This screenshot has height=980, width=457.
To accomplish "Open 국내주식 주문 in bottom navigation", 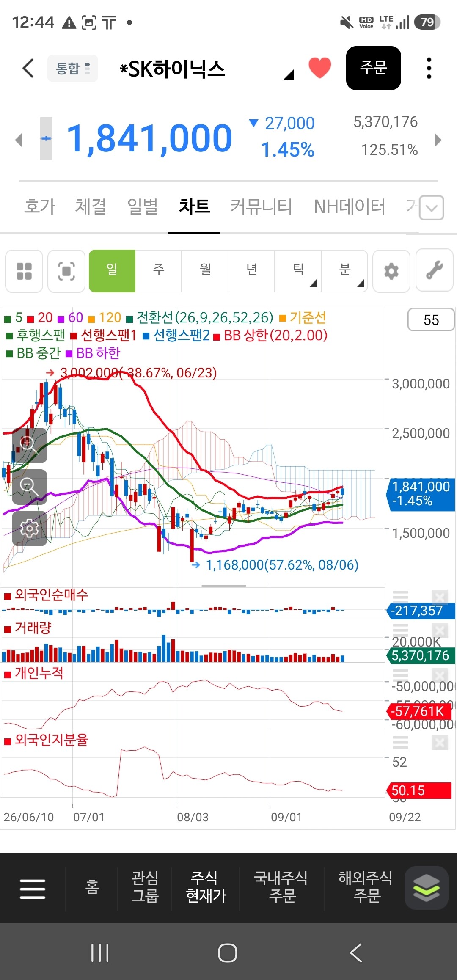I will pyautogui.click(x=281, y=887).
